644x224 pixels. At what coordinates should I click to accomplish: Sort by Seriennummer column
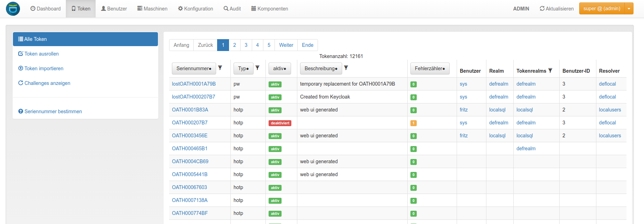pos(194,68)
